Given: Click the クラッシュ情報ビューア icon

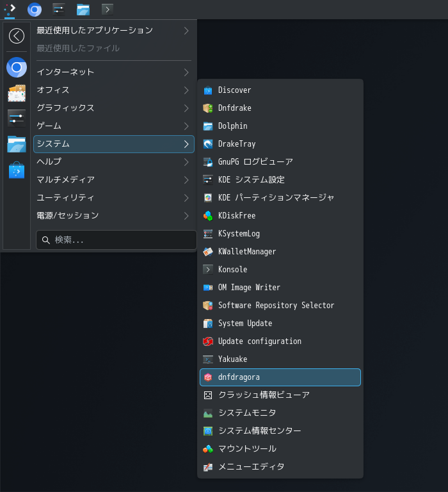Looking at the screenshot, I should (x=208, y=395).
